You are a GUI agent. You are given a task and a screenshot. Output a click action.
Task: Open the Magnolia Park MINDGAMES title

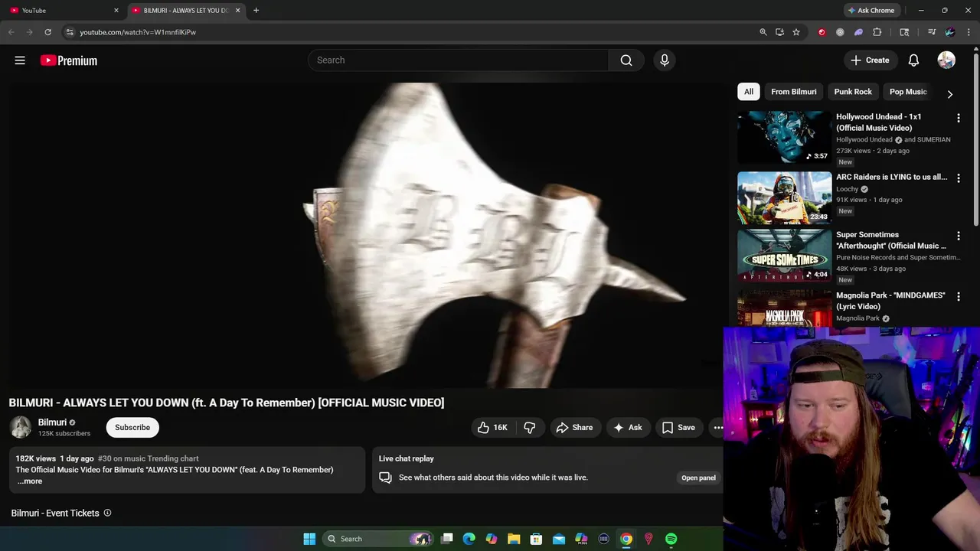point(890,301)
